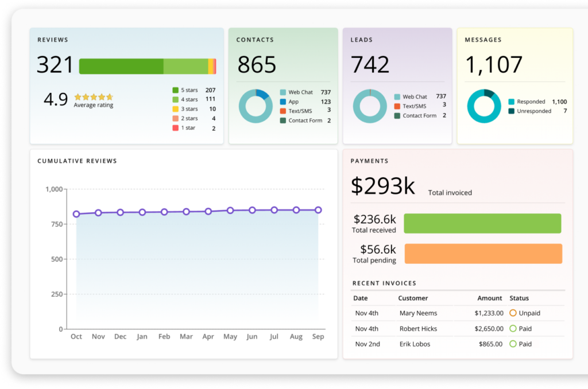Expand the Recent Invoices section
The width and height of the screenshot is (588, 389).
(384, 283)
